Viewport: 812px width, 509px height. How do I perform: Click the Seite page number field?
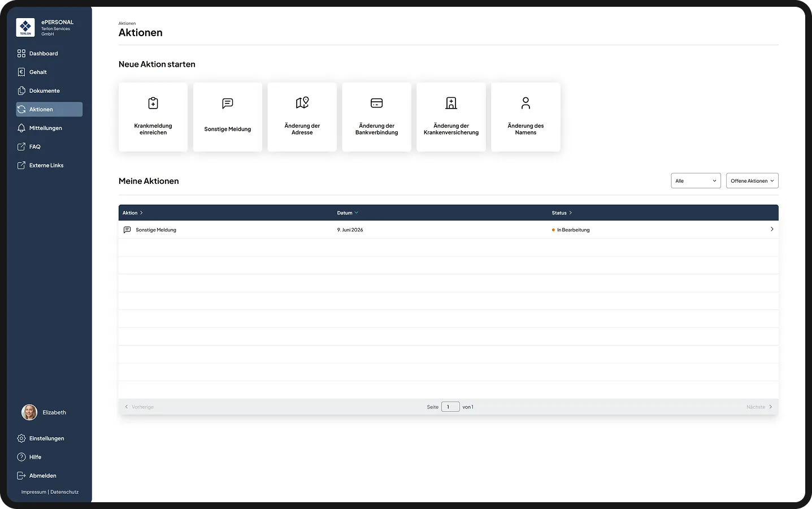click(x=450, y=407)
